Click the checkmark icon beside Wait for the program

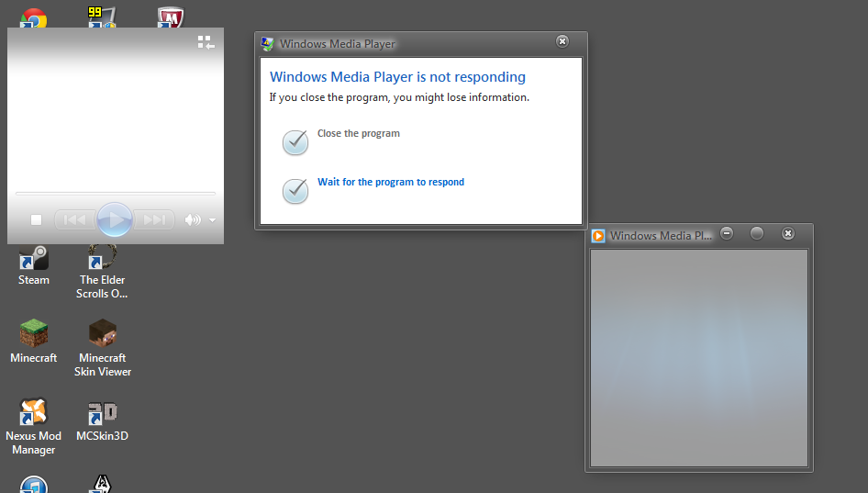click(x=295, y=191)
